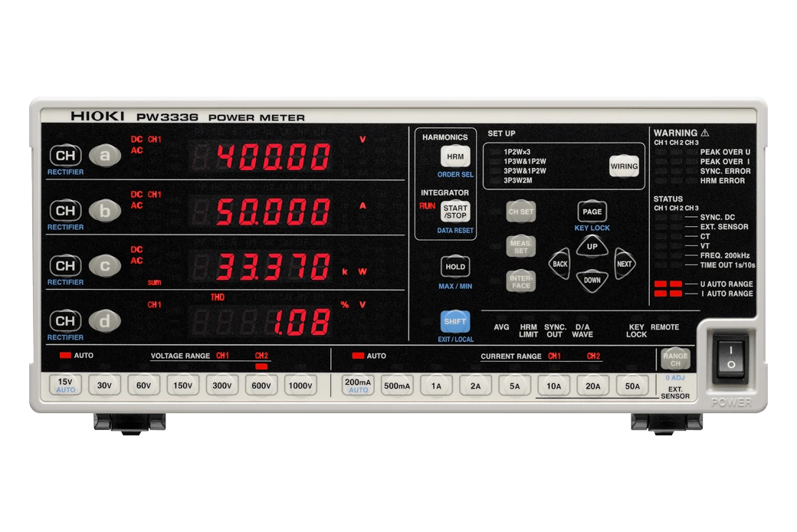Image resolution: width=797 pixels, height=532 pixels.
Task: Tap the PAGE key
Action: (592, 212)
